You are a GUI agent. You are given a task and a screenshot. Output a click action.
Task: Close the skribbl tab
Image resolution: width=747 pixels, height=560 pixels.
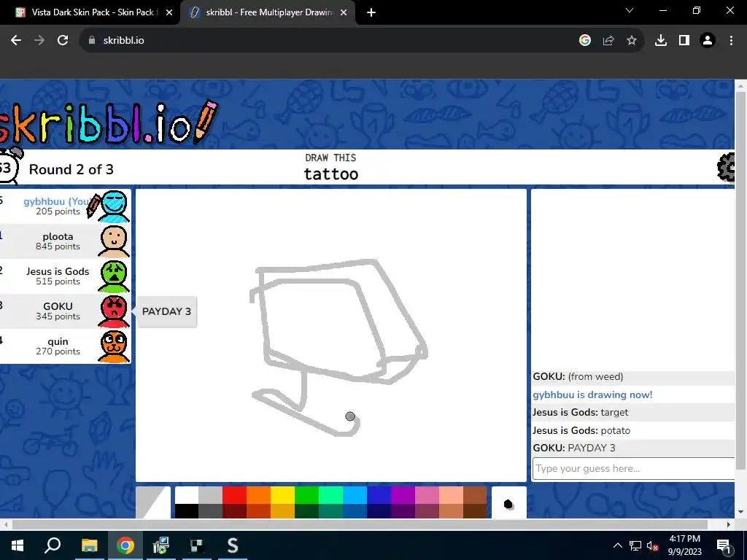(x=344, y=13)
